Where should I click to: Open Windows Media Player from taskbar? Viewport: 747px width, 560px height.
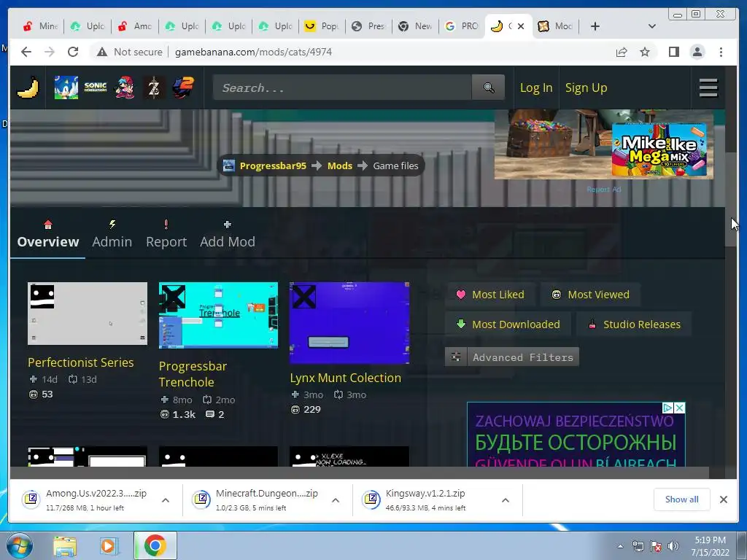[x=109, y=546]
